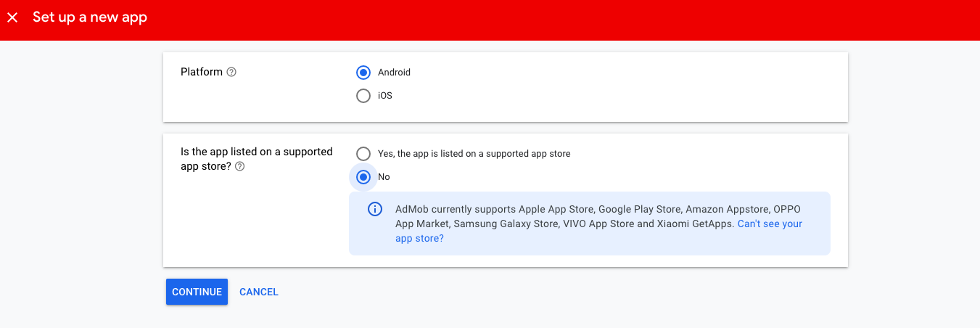Viewport: 980px width, 328px height.
Task: Choose the 'Yes, the app is listed' radio circle
Action: click(x=363, y=154)
